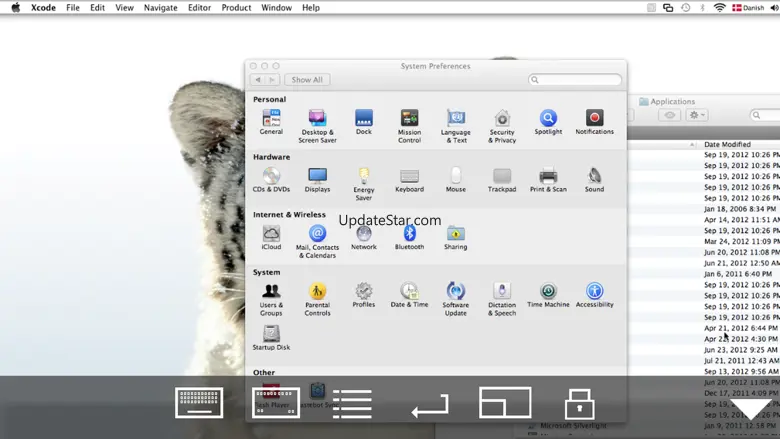Click the System Preferences search field
780x439 pixels.
[575, 80]
